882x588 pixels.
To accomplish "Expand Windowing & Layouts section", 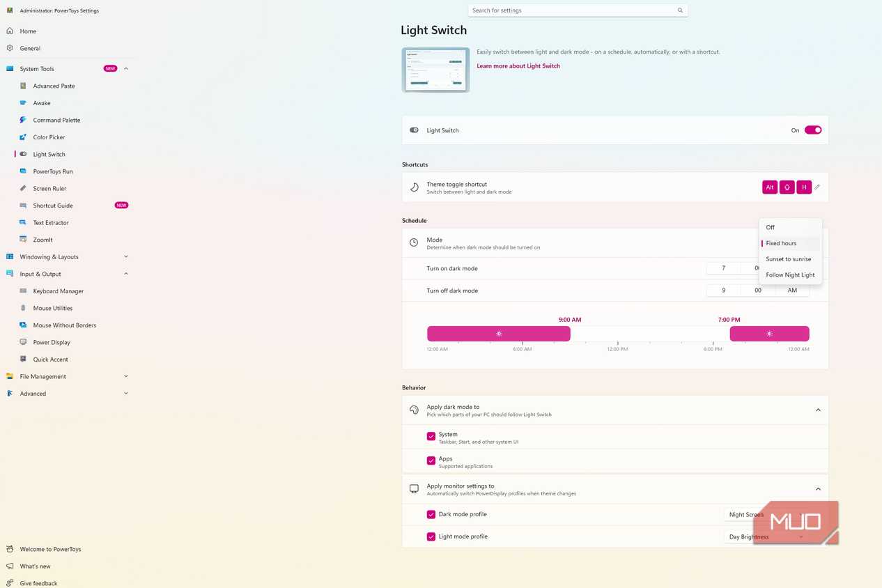I will [126, 257].
